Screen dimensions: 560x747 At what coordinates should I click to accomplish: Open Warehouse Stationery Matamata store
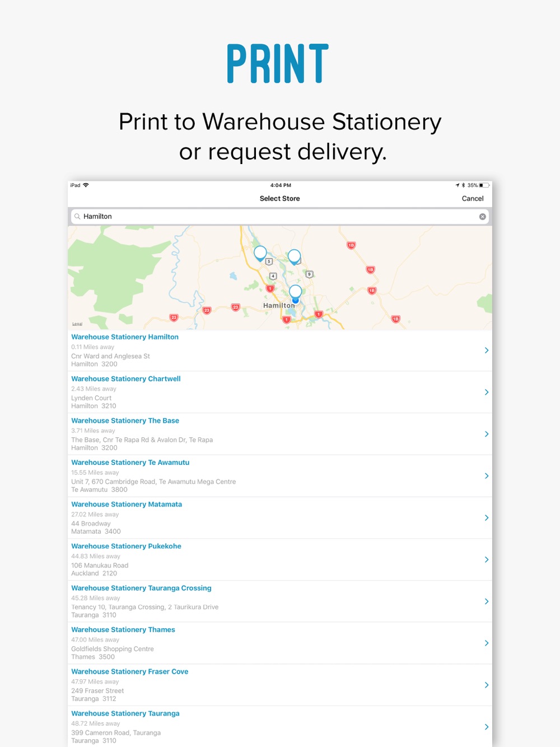[x=280, y=518]
